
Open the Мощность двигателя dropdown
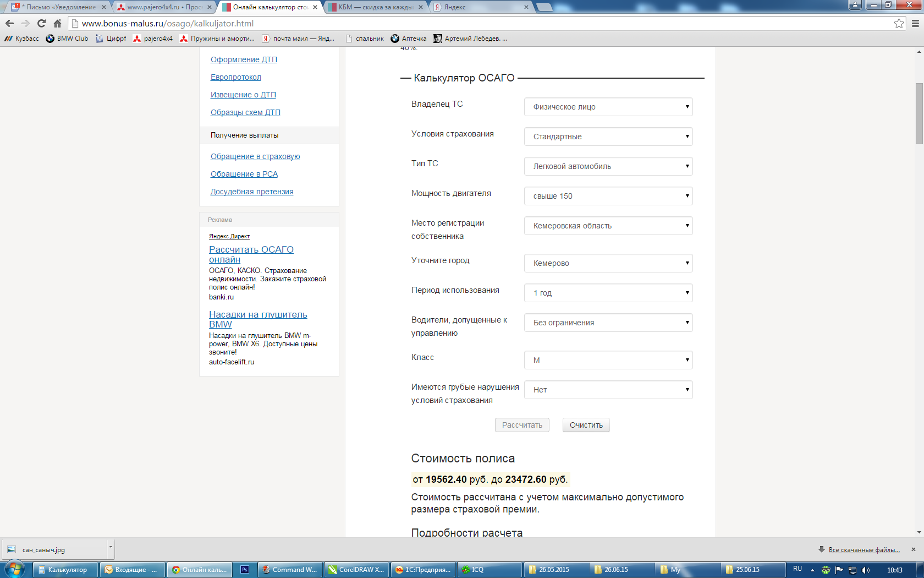coord(608,196)
